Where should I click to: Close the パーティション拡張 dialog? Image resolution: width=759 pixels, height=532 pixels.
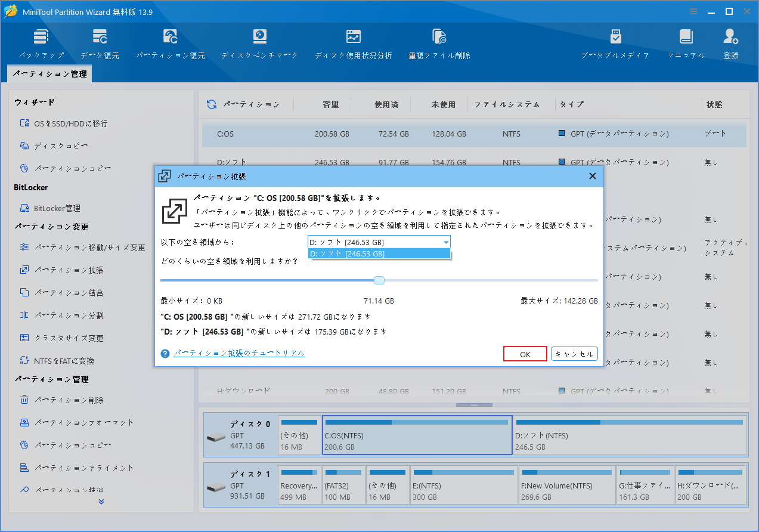(x=593, y=176)
